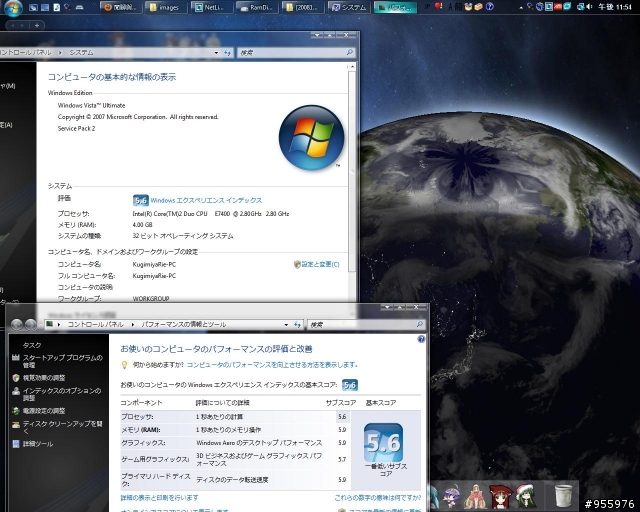Click 設定と変更(C) link with shield

click(317, 264)
